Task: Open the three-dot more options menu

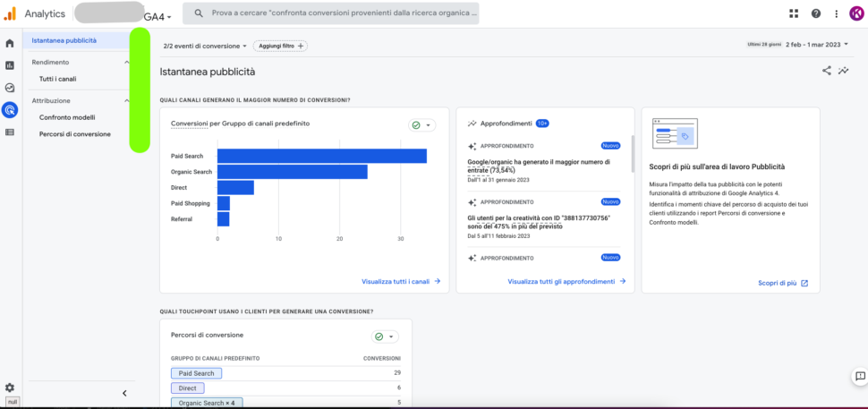Action: coord(837,13)
